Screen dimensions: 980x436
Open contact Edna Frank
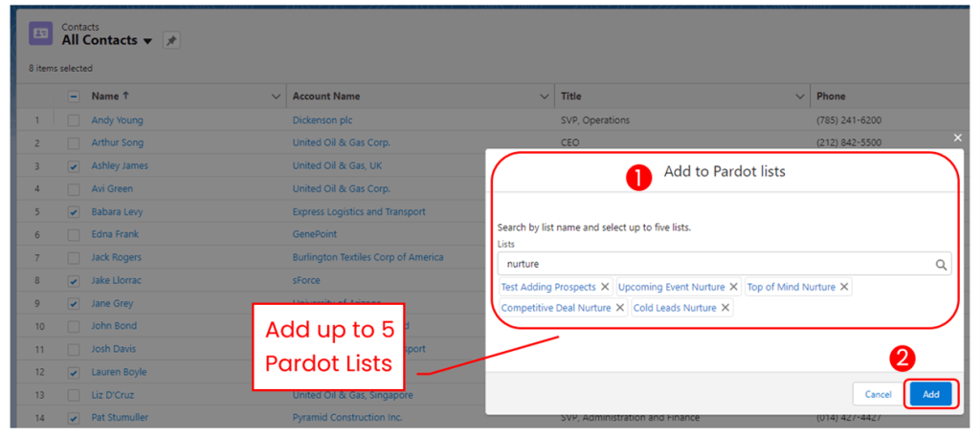pyautogui.click(x=115, y=234)
